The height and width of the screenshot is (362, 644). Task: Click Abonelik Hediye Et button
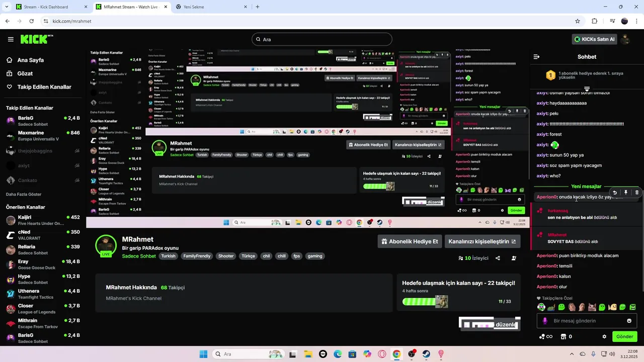click(x=410, y=241)
